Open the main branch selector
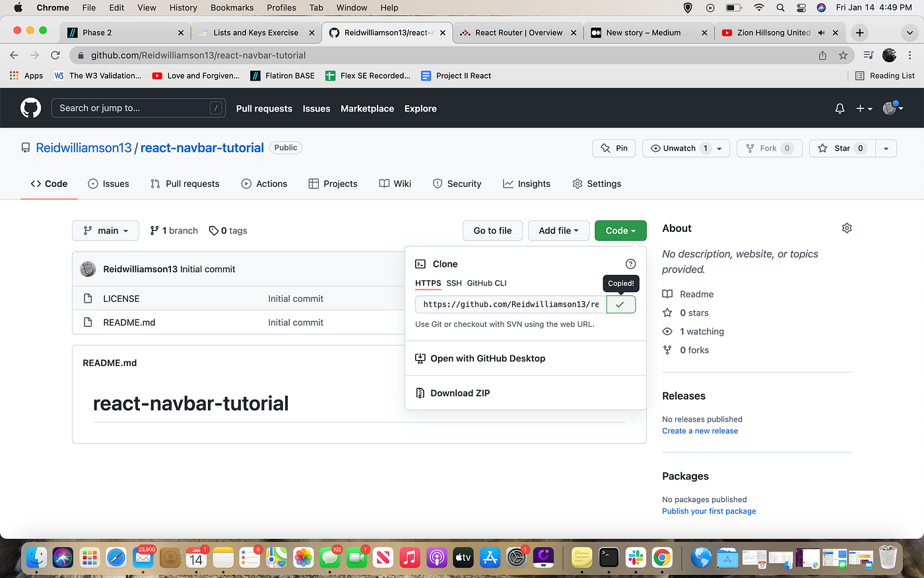The height and width of the screenshot is (578, 924). pos(106,231)
